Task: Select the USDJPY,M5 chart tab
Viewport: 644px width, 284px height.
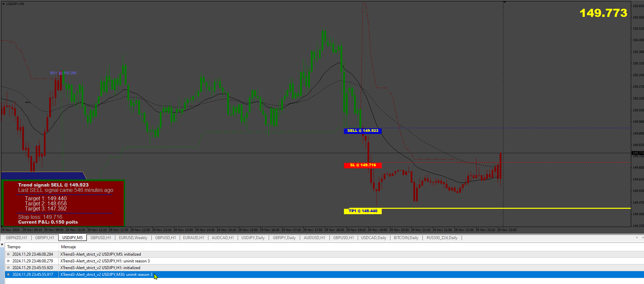Action: [x=72, y=238]
